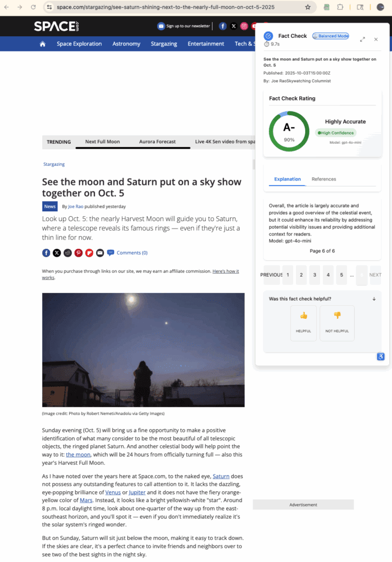Bookmark this page with star icon
Viewport: 392px width, 562px height.
(x=307, y=8)
